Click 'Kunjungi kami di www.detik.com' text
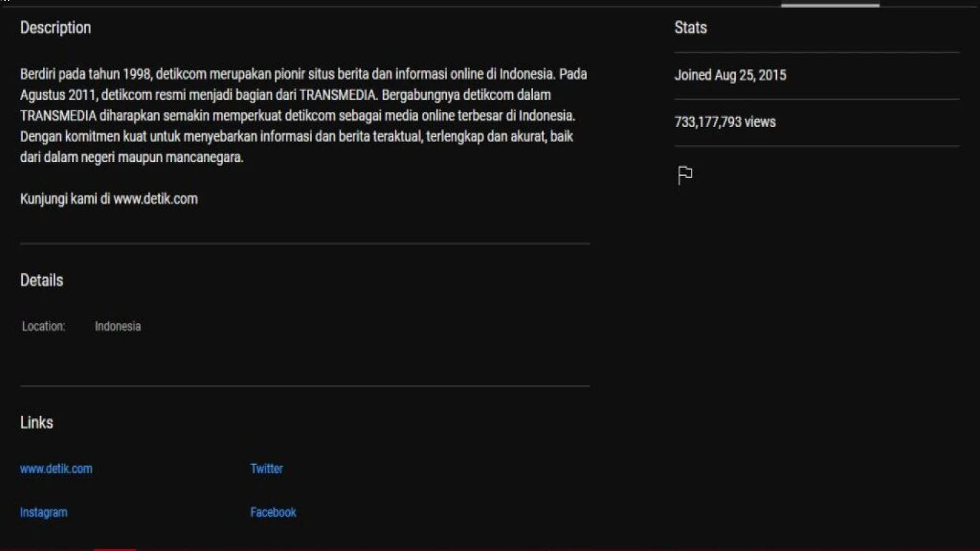Screen dimensions: 980x551 (109, 199)
